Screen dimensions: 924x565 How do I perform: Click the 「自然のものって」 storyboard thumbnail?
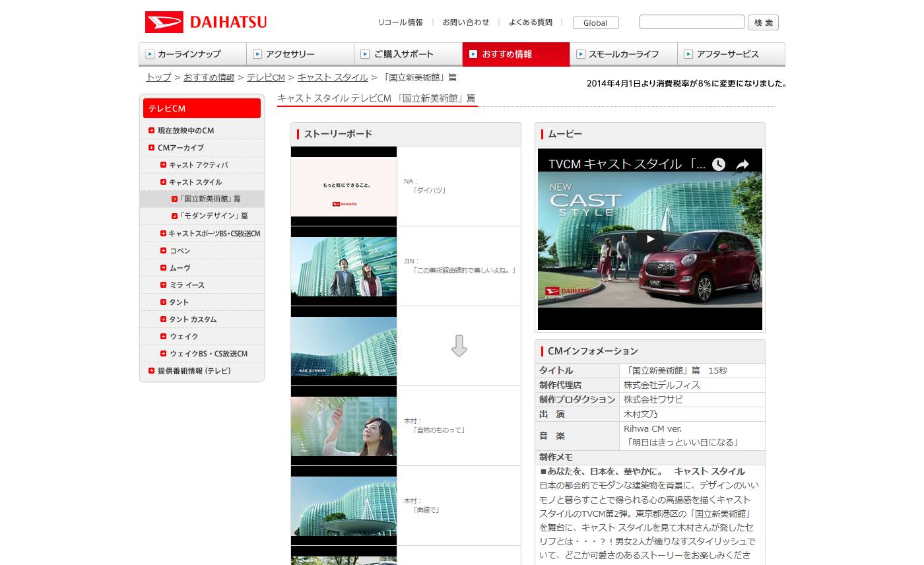point(344,426)
